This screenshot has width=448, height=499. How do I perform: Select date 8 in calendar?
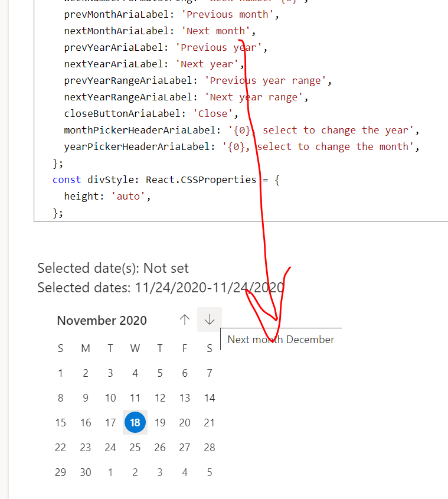(x=60, y=398)
